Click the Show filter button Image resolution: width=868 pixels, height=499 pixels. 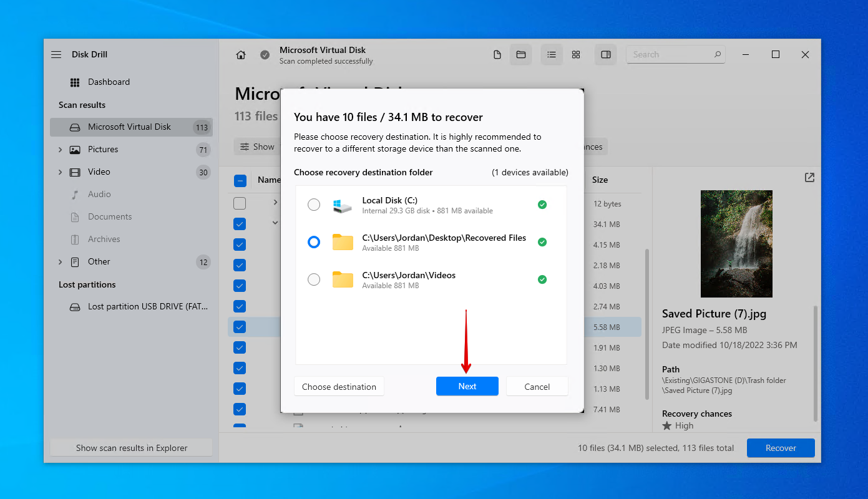click(257, 147)
